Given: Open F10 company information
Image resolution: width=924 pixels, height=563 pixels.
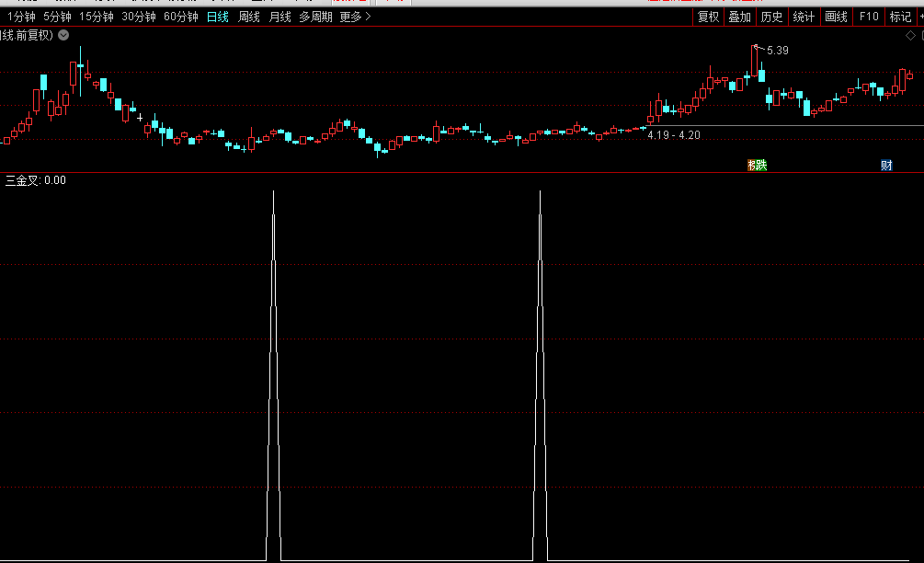Looking at the screenshot, I should pos(868,17).
